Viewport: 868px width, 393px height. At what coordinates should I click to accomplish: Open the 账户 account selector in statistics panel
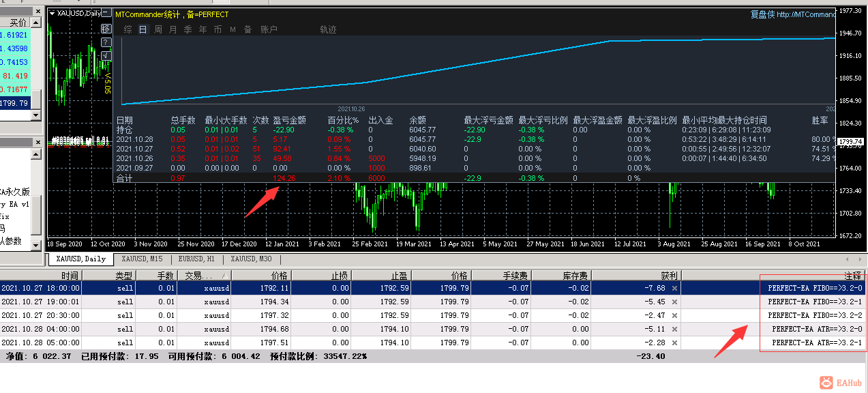pos(269,29)
